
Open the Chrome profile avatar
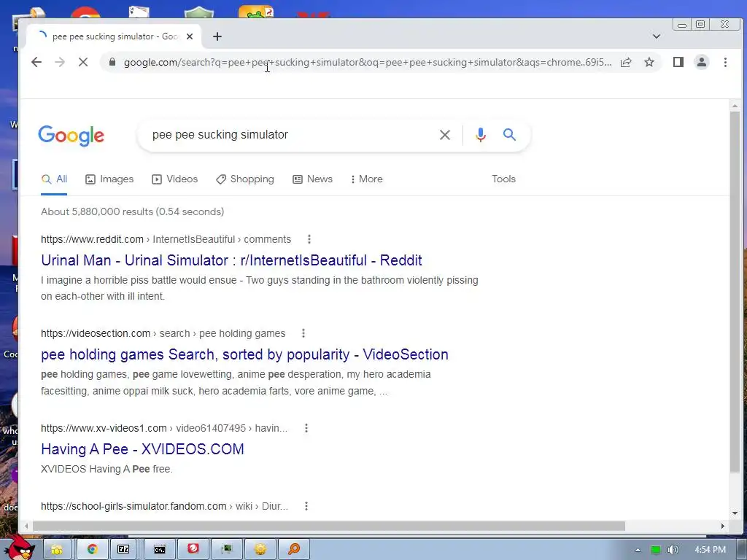point(702,63)
